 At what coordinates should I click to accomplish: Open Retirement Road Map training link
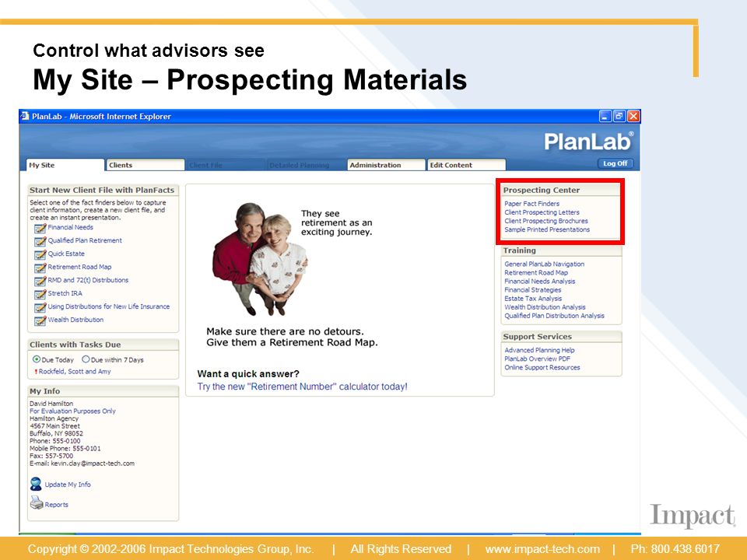point(536,272)
